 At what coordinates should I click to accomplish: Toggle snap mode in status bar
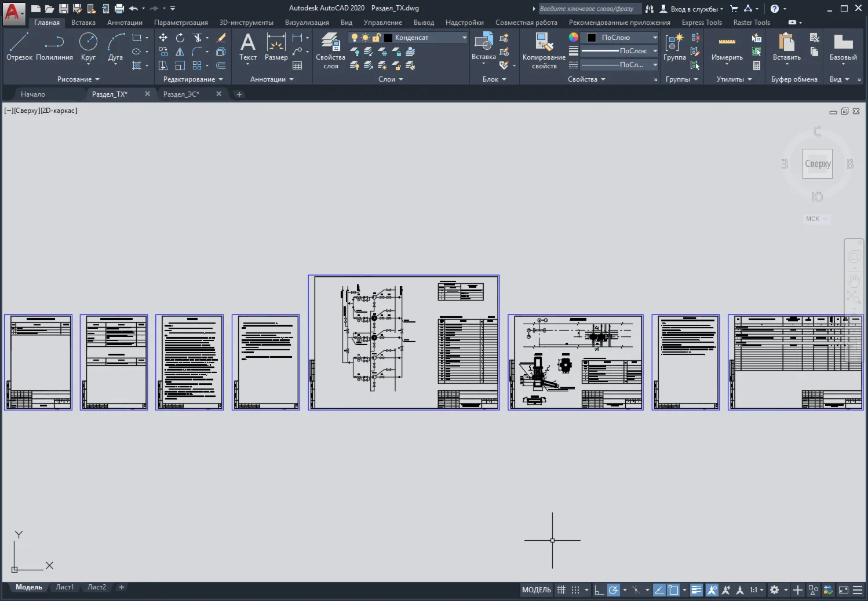pos(575,590)
